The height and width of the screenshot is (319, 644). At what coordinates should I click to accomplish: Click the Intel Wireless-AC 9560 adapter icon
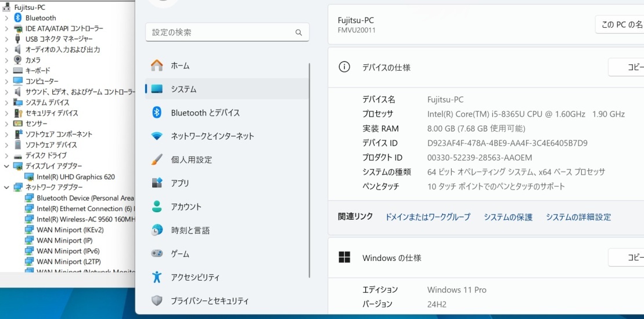click(29, 219)
